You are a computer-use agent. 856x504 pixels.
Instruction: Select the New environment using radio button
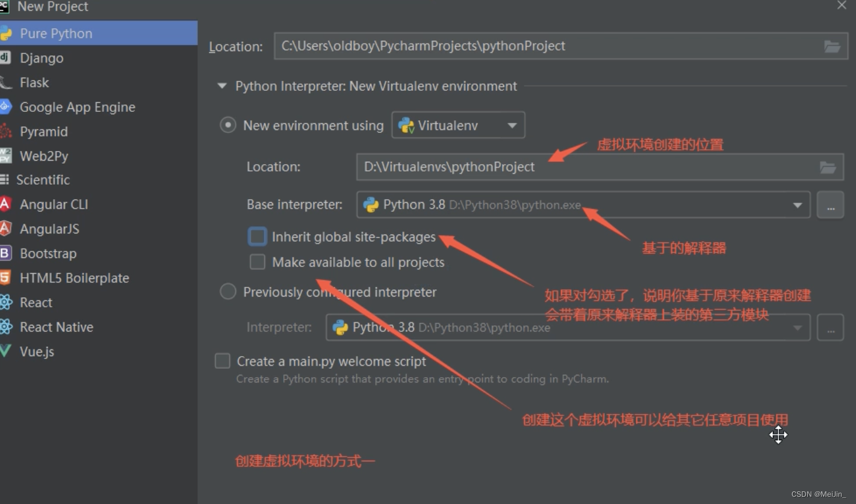(228, 125)
